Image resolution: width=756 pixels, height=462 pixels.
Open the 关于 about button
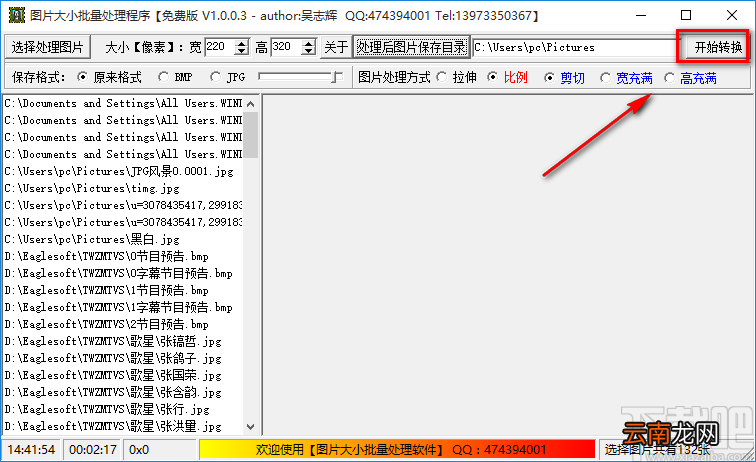point(336,47)
